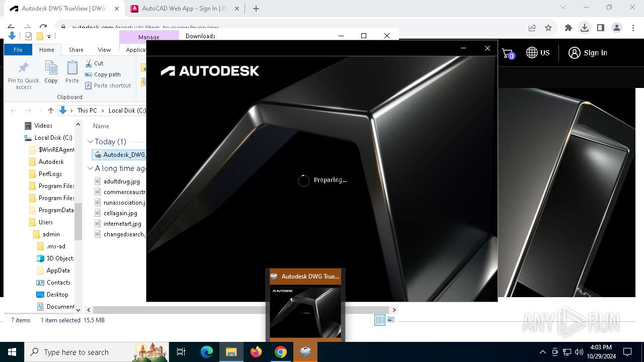This screenshot has height=362, width=644.
Task: Open a new Chrome tab
Action: coord(256,9)
